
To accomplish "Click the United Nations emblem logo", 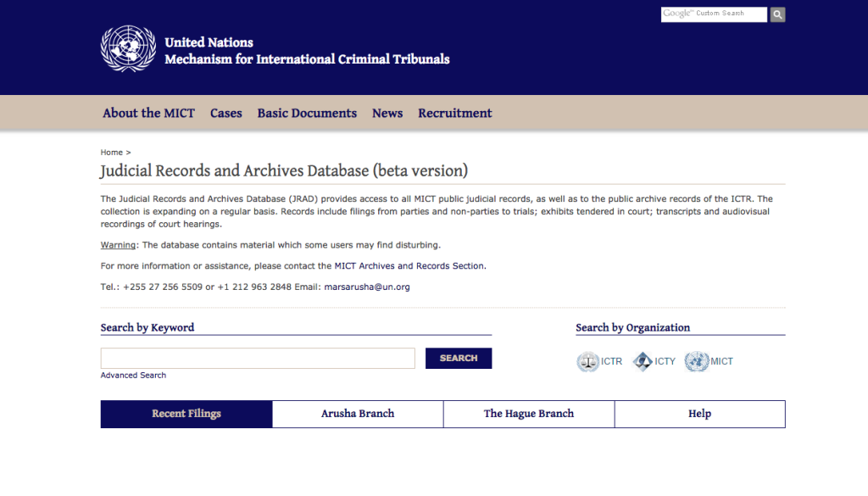I will (x=128, y=48).
